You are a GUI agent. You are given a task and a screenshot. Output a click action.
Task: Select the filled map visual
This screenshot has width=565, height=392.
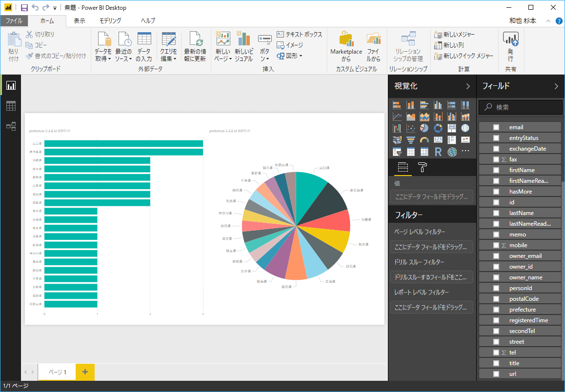[x=397, y=139]
